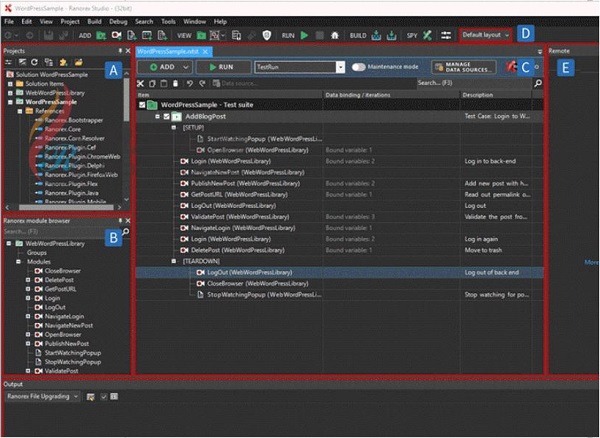Screen dimensions: 600x438
Task: Click the green Run arrow in main toolbar
Action: coord(304,34)
